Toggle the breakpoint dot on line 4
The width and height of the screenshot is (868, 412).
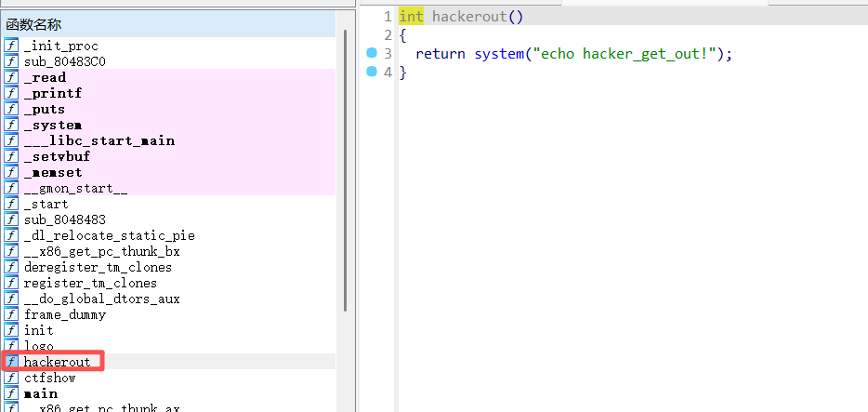click(x=373, y=73)
